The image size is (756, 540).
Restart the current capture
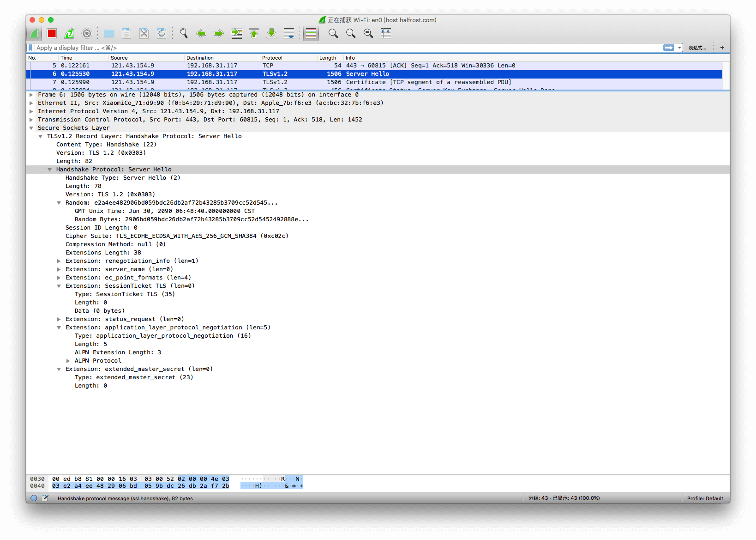[x=69, y=33]
